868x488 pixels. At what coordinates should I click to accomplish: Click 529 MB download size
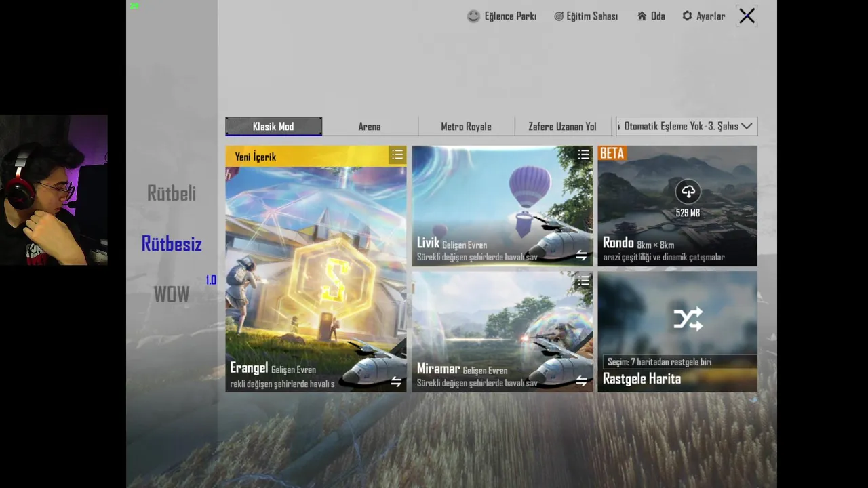(688, 213)
